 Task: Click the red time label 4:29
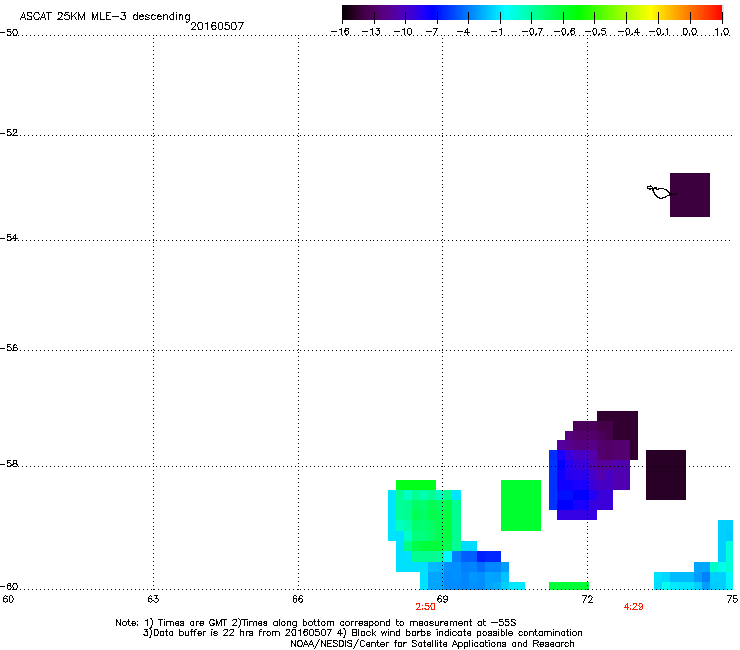point(633,607)
